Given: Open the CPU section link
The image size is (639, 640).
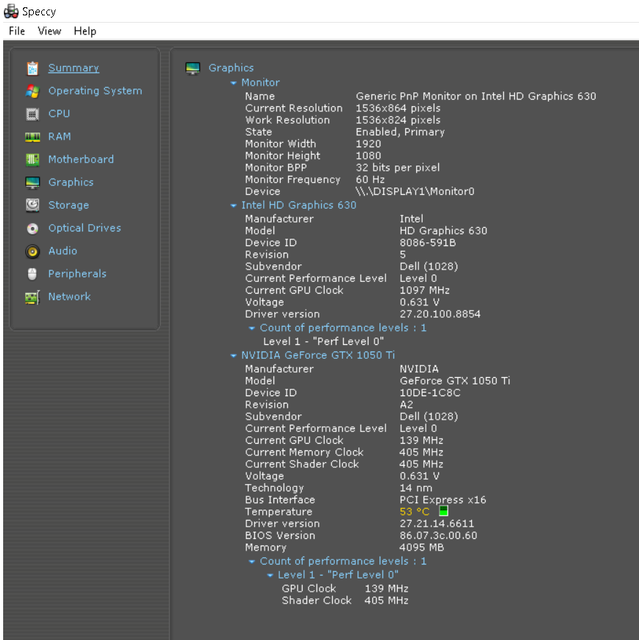Looking at the screenshot, I should pos(59,113).
